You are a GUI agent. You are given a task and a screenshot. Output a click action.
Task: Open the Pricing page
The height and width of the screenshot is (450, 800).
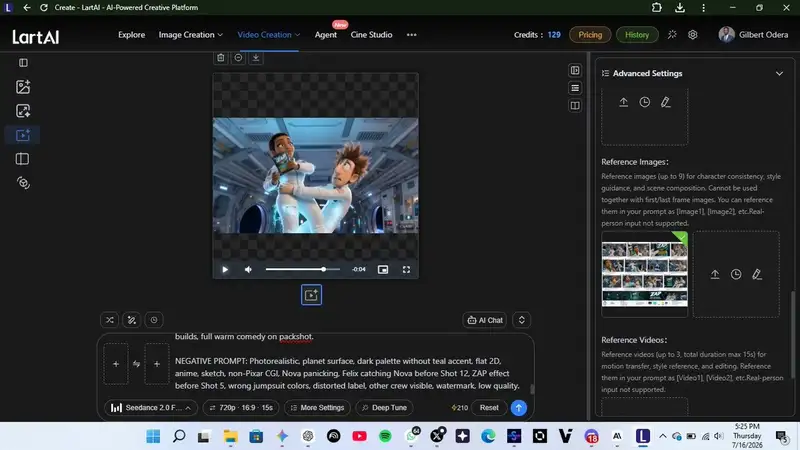590,35
